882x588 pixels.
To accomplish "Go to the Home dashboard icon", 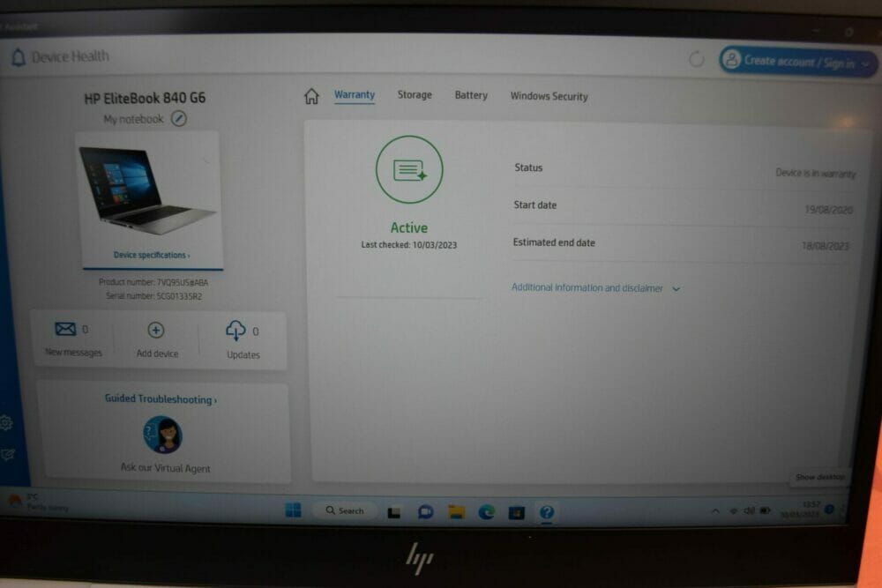I will 311,96.
